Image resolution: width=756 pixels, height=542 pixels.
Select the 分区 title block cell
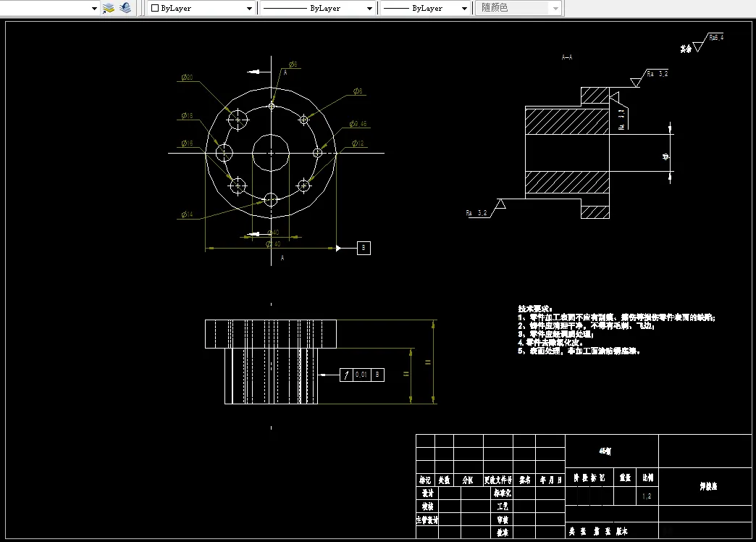coord(468,480)
